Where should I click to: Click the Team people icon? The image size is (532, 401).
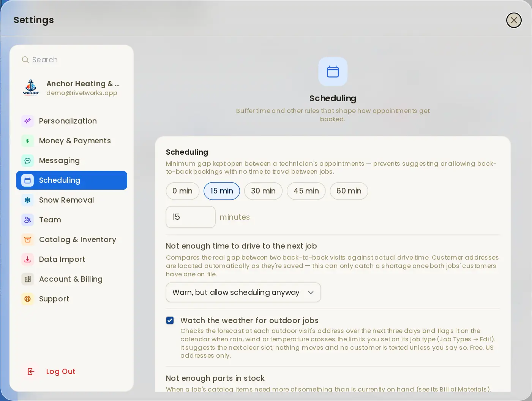click(28, 220)
